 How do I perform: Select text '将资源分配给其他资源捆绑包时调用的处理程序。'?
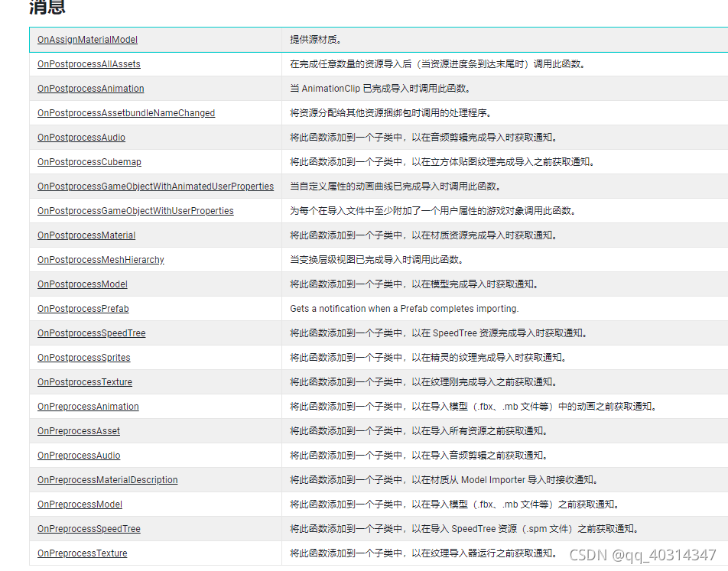tap(392, 113)
